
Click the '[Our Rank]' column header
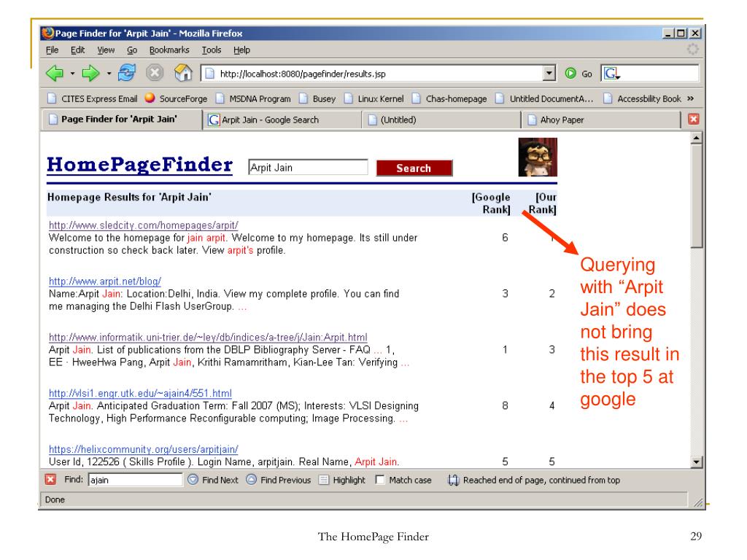[x=543, y=203]
